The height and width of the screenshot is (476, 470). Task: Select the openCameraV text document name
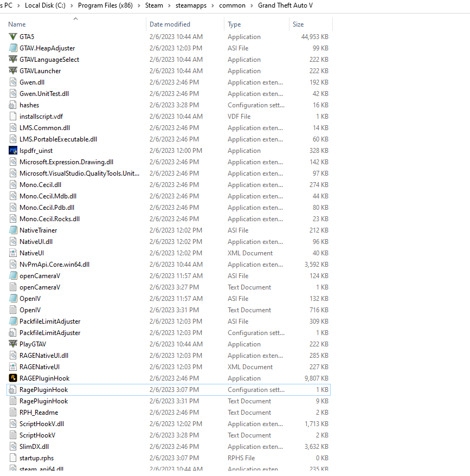click(x=40, y=287)
